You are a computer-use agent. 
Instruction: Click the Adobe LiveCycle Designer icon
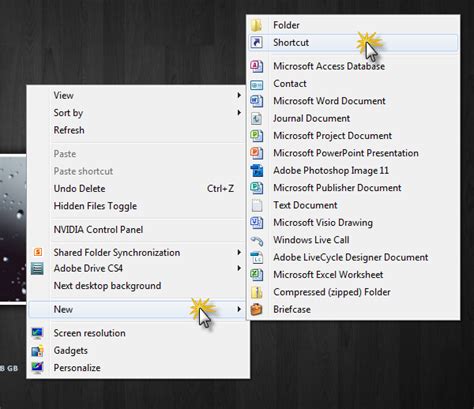256,257
